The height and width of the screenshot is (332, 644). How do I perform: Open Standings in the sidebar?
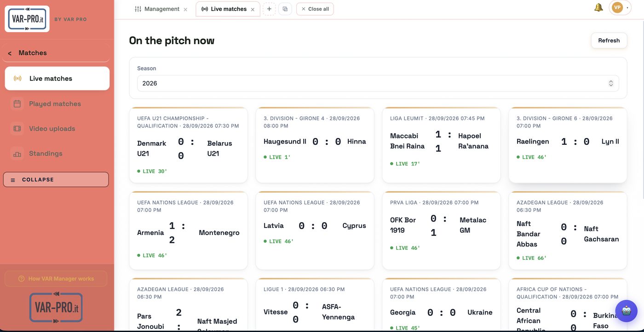57,154
